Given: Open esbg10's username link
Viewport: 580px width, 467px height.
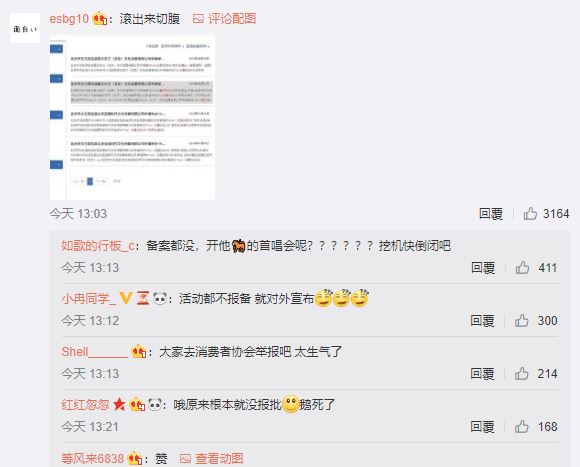Looking at the screenshot, I should tap(69, 18).
